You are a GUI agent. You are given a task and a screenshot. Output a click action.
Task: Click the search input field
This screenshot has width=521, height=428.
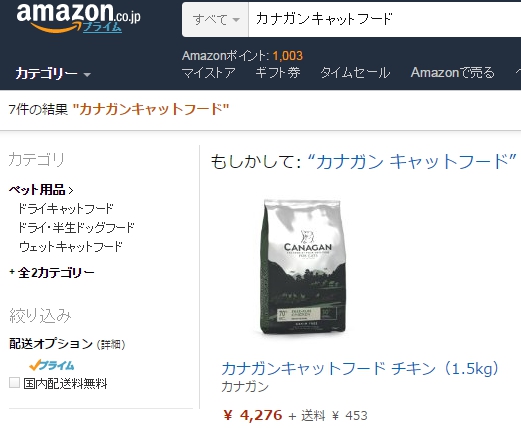pyautogui.click(x=385, y=19)
